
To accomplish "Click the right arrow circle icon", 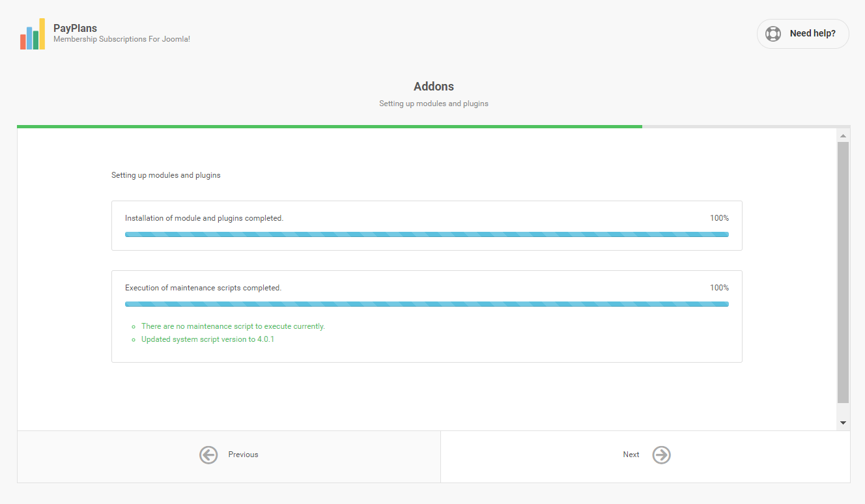I will 662,455.
